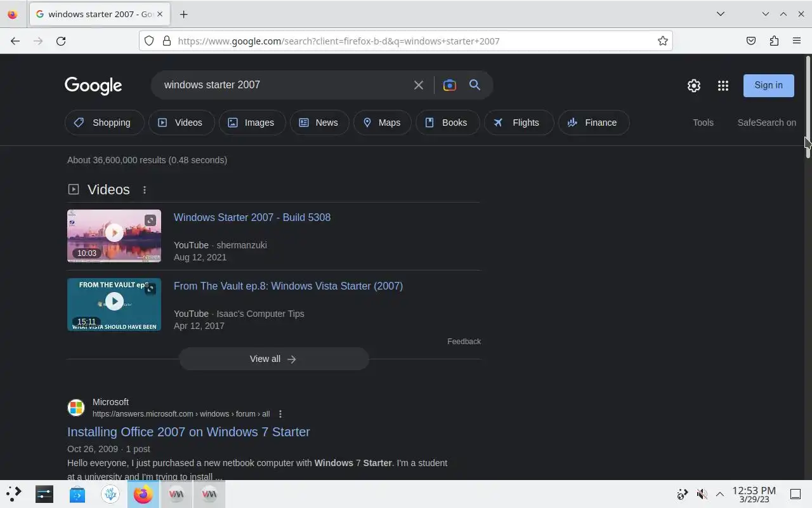Reload the page with refresh icon
The image size is (812, 508).
coord(61,41)
